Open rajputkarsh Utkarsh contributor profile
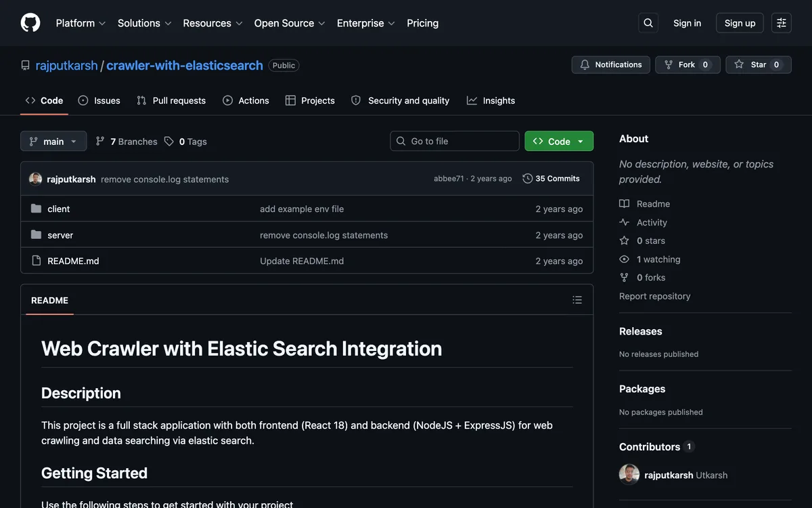Image resolution: width=812 pixels, height=508 pixels. 686,475
